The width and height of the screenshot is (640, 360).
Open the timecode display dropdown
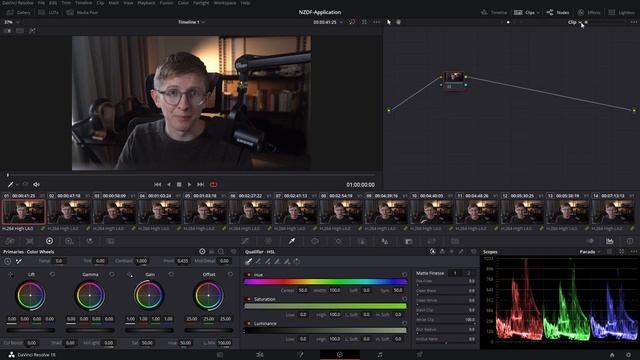(341, 22)
